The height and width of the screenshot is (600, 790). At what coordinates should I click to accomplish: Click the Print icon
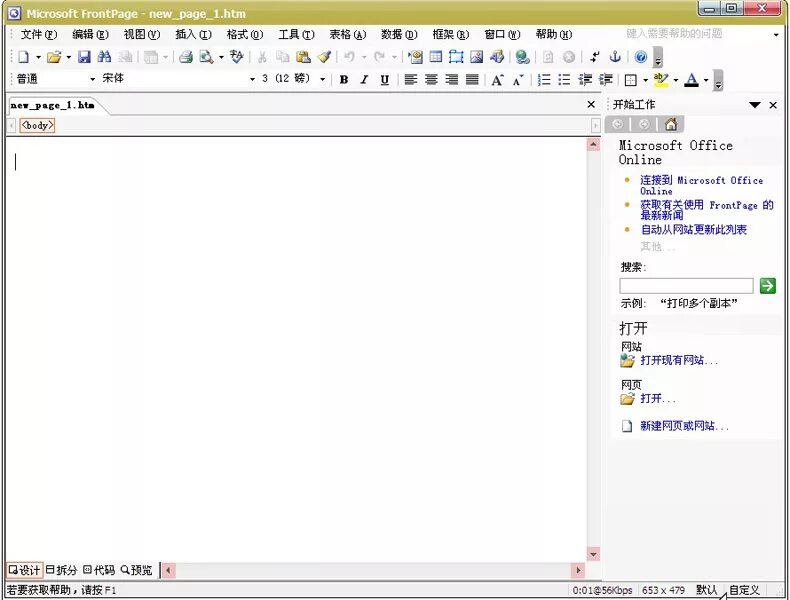coord(186,57)
